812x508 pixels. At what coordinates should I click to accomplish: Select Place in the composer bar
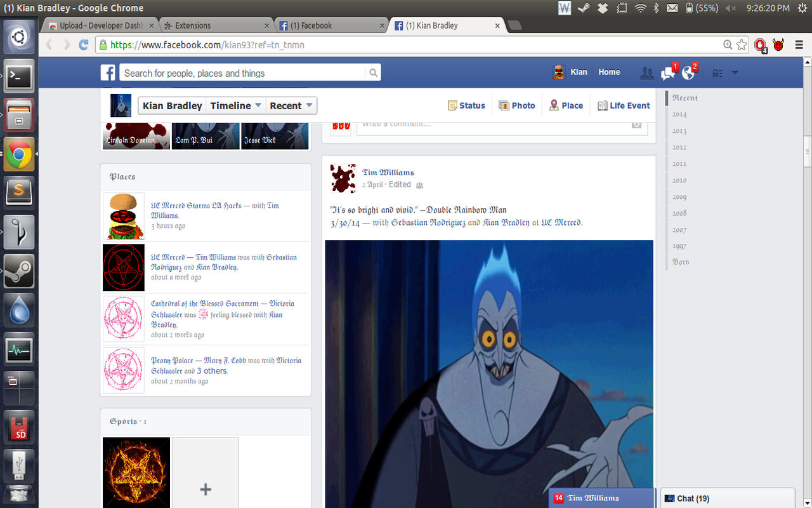coord(566,105)
